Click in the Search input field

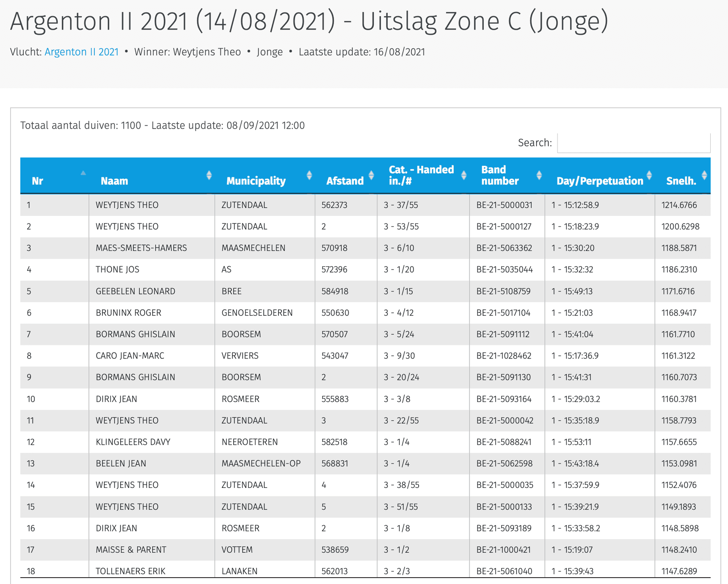(633, 143)
